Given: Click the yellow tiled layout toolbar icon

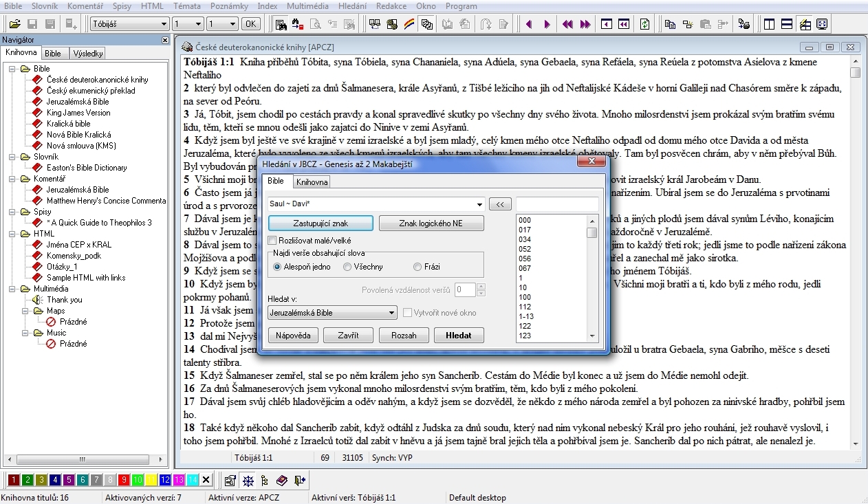Looking at the screenshot, I should tap(805, 24).
